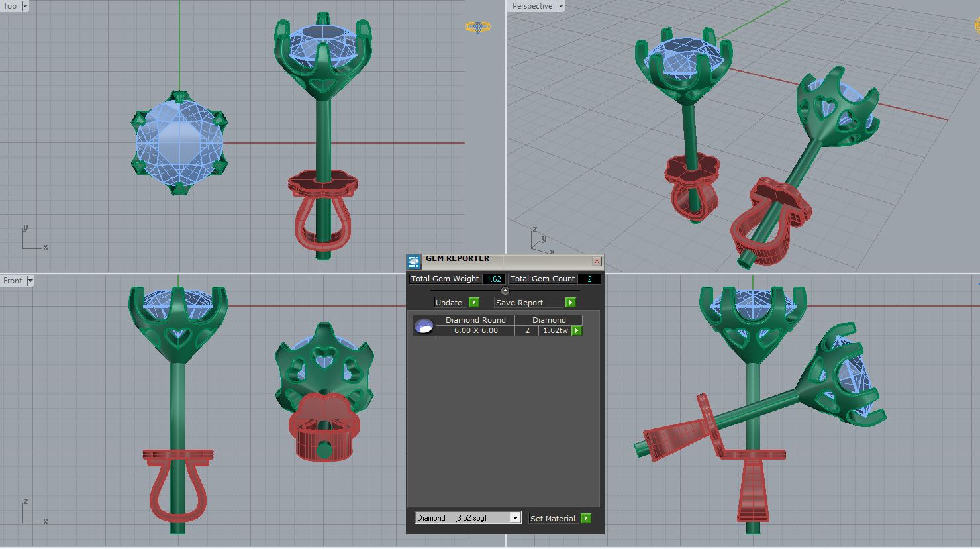Click the green arrow beside Set Material
The height and width of the screenshot is (549, 980).
[x=586, y=519]
